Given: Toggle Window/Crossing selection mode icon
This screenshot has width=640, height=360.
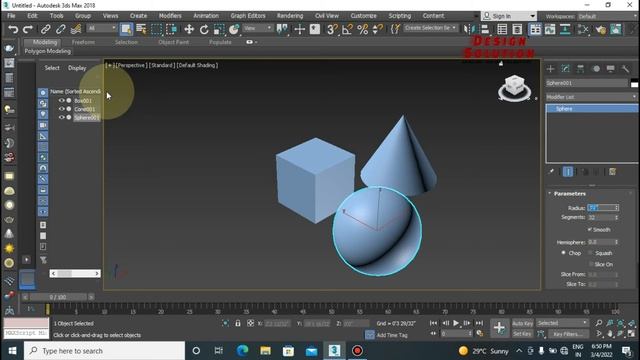Looking at the screenshot, I should (x=171, y=29).
